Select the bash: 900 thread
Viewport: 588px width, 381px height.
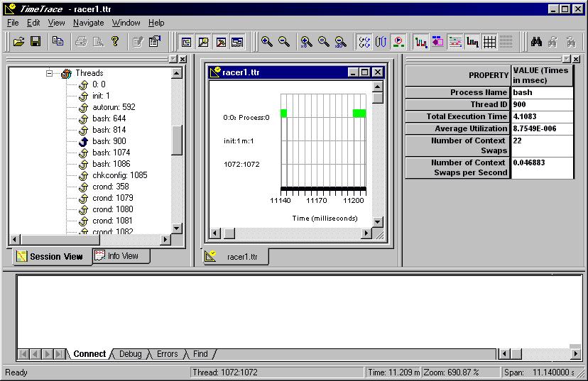[x=109, y=141]
